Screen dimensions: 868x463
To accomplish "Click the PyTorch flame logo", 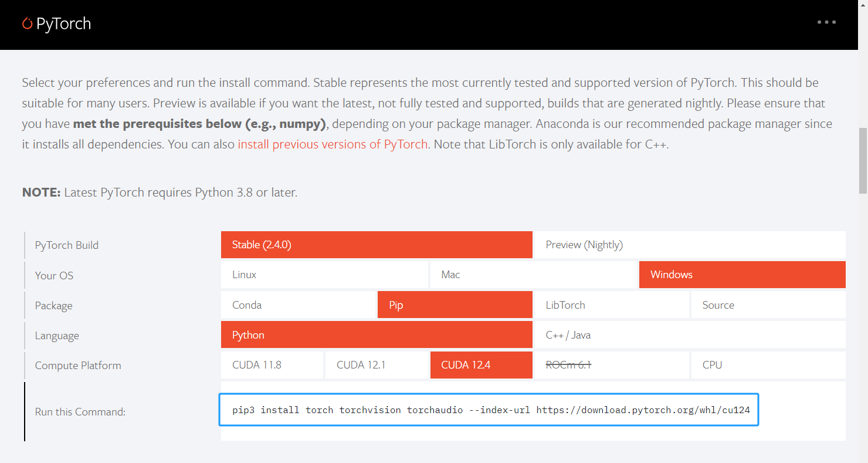I will (27, 23).
